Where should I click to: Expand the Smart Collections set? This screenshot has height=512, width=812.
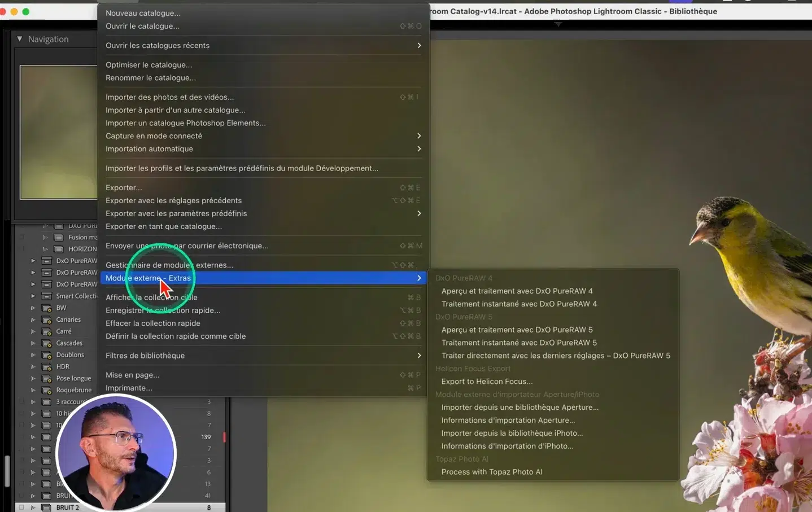click(33, 296)
